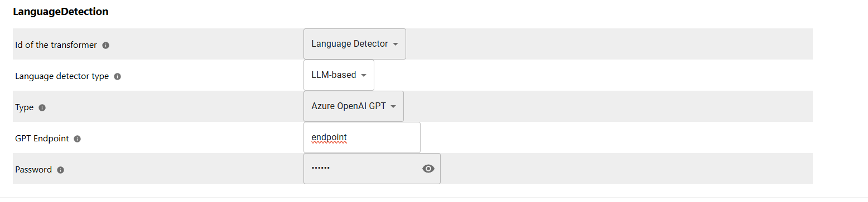Click the 'Language detector type' label

click(x=62, y=76)
